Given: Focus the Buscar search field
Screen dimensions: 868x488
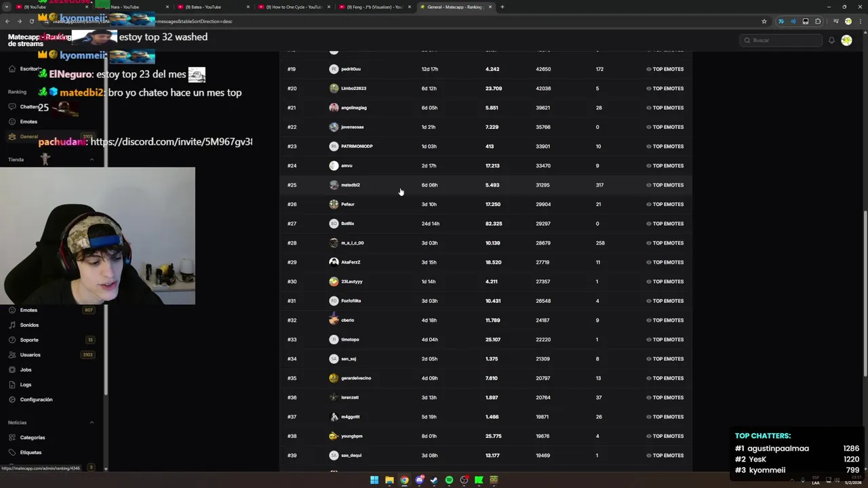Looking at the screenshot, I should tap(781, 40).
